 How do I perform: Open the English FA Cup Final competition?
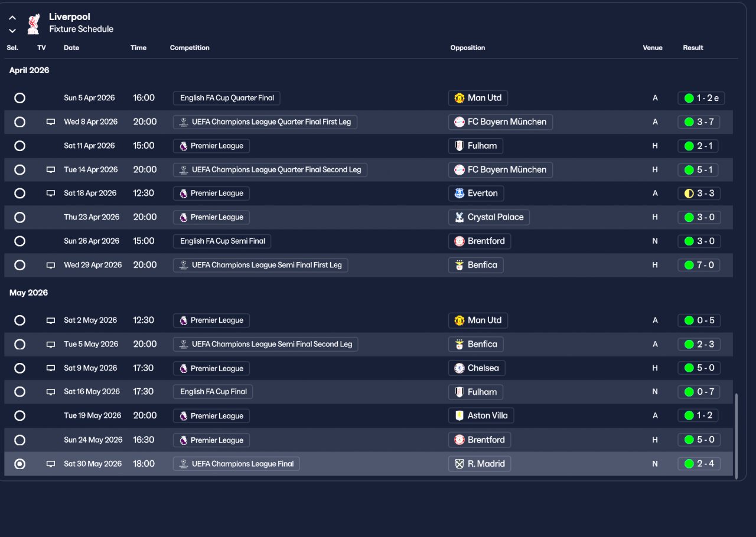tap(213, 392)
